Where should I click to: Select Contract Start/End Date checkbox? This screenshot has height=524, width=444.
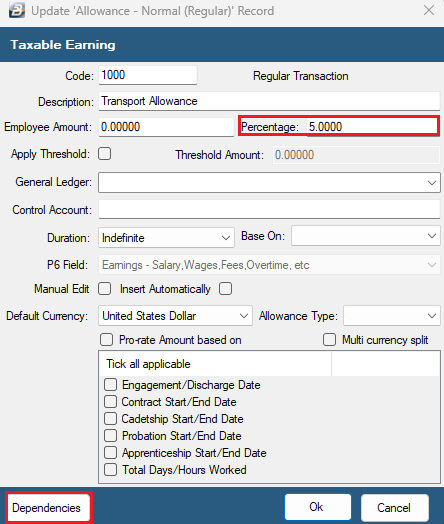pos(110,402)
